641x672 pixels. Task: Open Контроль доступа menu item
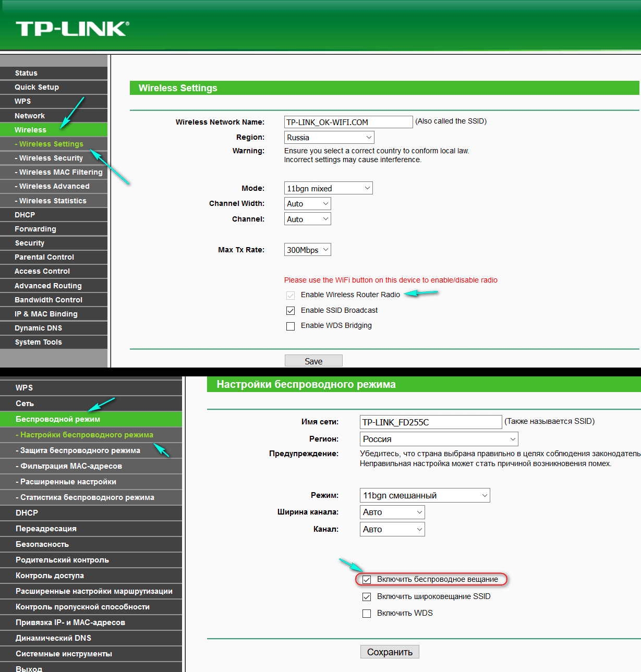tap(91, 576)
